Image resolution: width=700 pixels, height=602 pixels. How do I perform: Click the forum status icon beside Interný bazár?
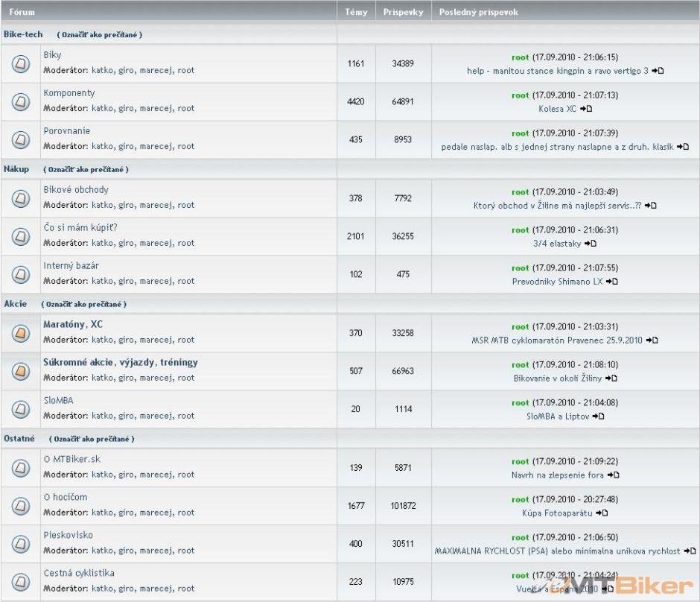[21, 274]
